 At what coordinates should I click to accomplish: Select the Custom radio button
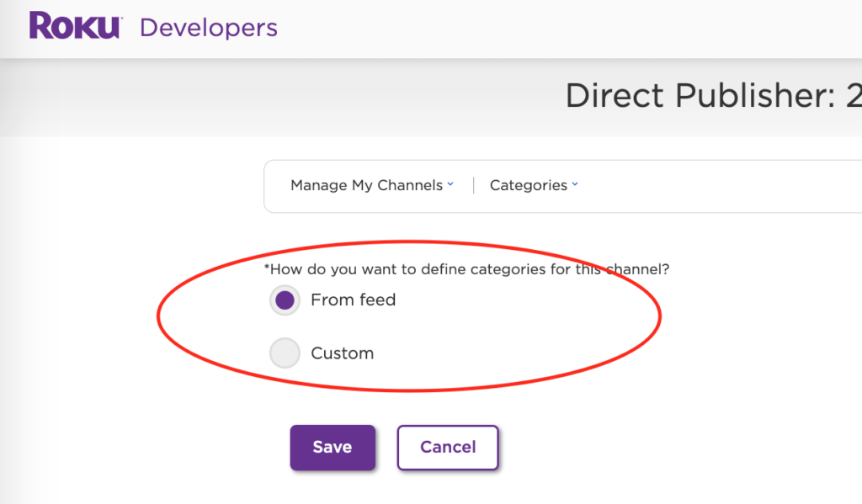pyautogui.click(x=285, y=353)
